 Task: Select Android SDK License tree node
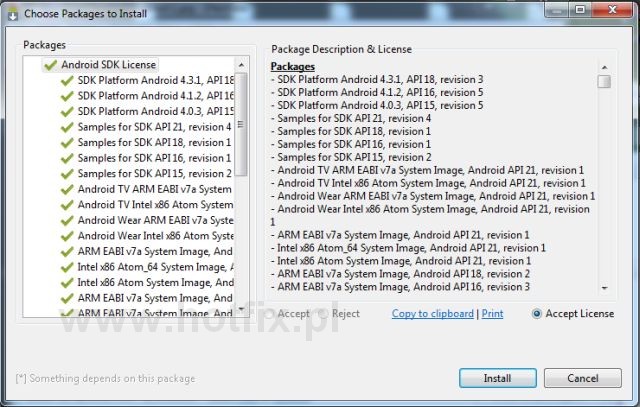point(100,64)
